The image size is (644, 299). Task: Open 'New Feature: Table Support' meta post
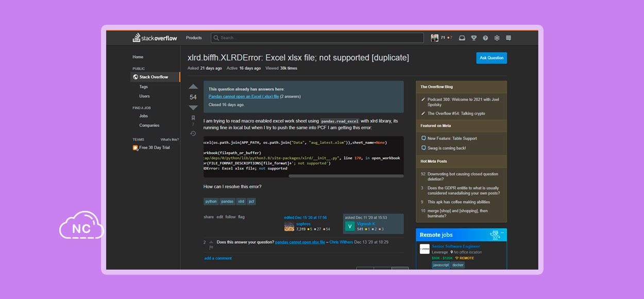tap(452, 138)
